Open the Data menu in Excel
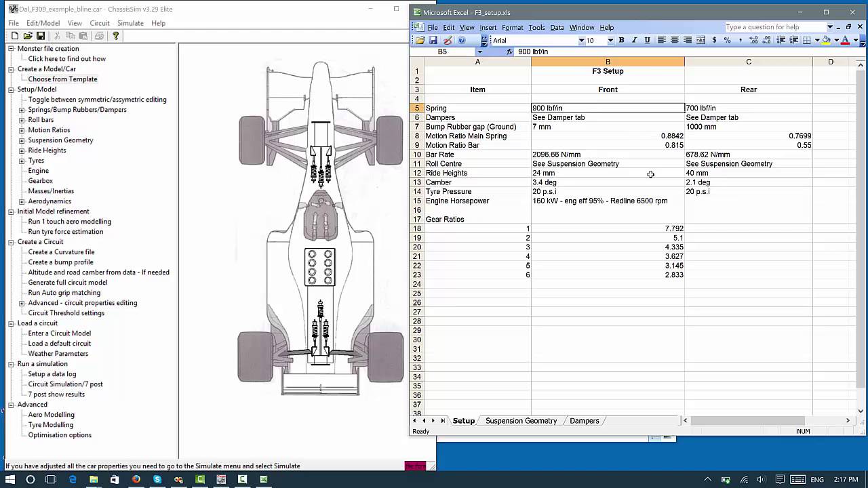The height and width of the screenshot is (488, 868). tap(557, 28)
